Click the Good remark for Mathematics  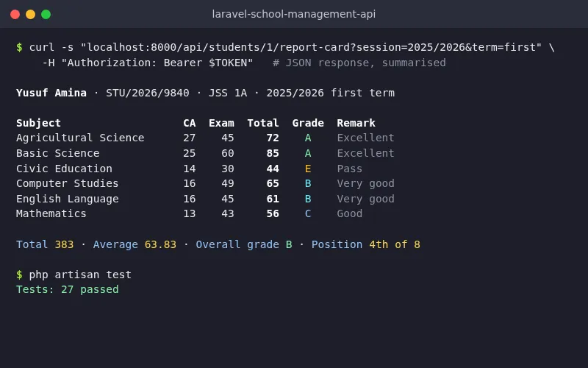350,213
